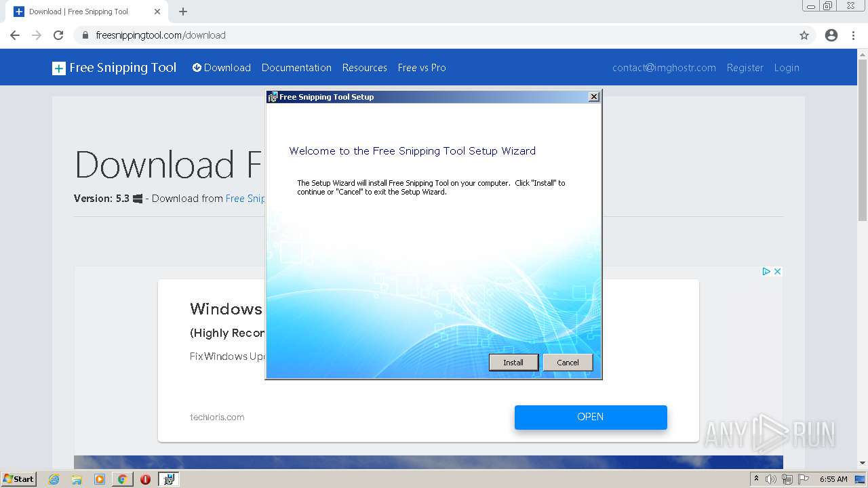Viewport: 868px width, 488px height.
Task: Click Install in the Setup Wizard
Action: point(513,363)
